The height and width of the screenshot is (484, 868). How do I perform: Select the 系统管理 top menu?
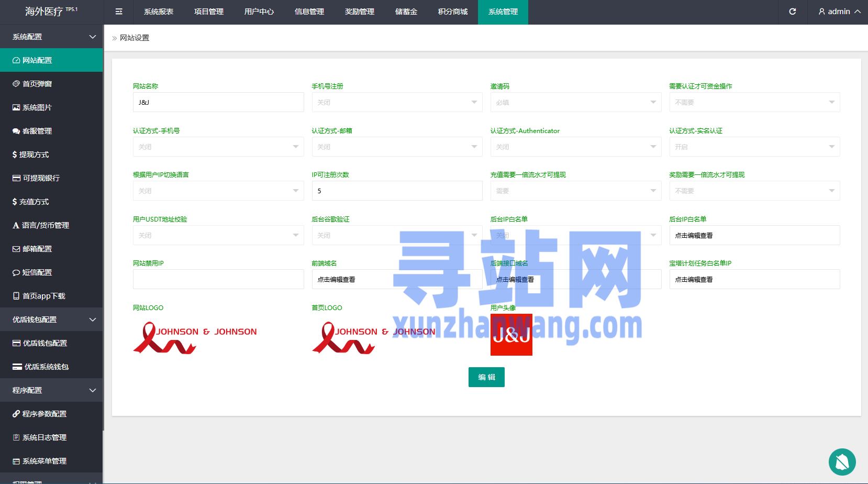tap(503, 12)
